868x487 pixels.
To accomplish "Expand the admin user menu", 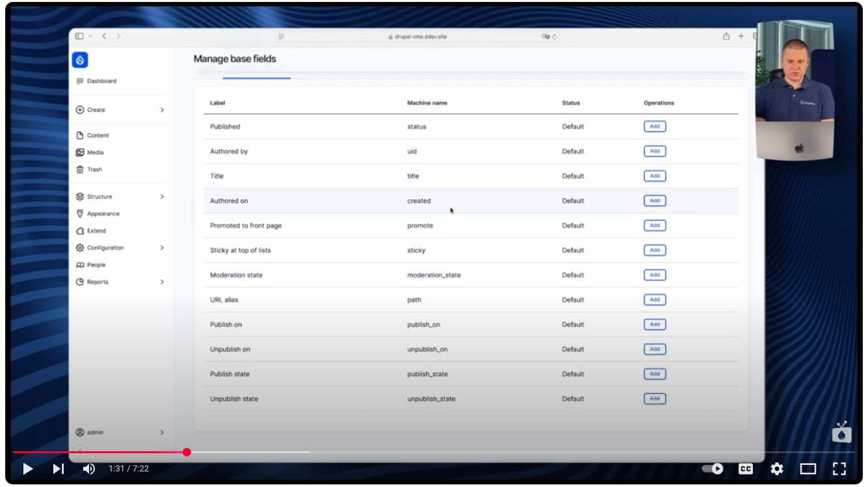I will [162, 432].
